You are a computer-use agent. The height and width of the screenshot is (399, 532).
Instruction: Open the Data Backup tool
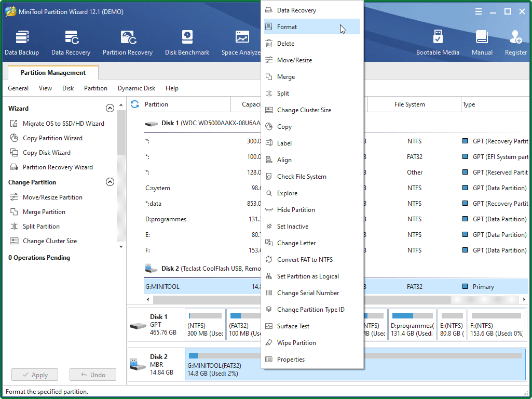click(22, 43)
